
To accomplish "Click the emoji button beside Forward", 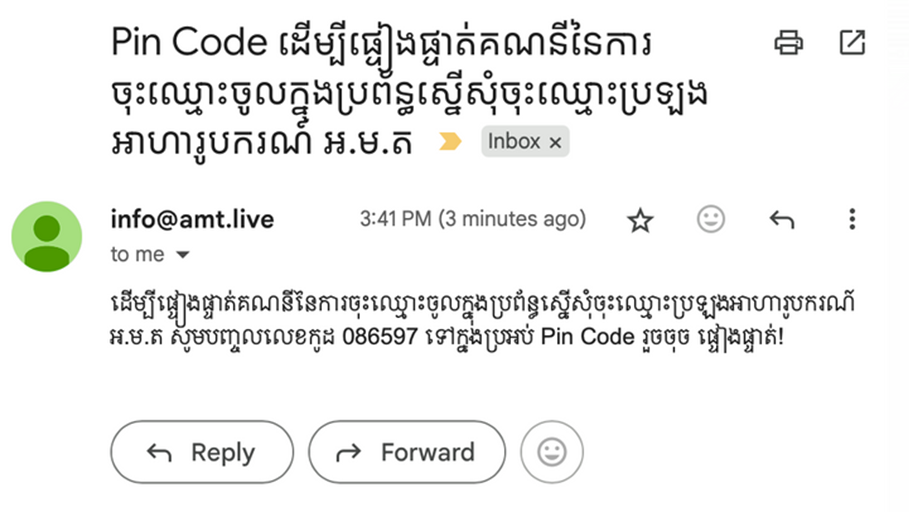I will pos(551,453).
